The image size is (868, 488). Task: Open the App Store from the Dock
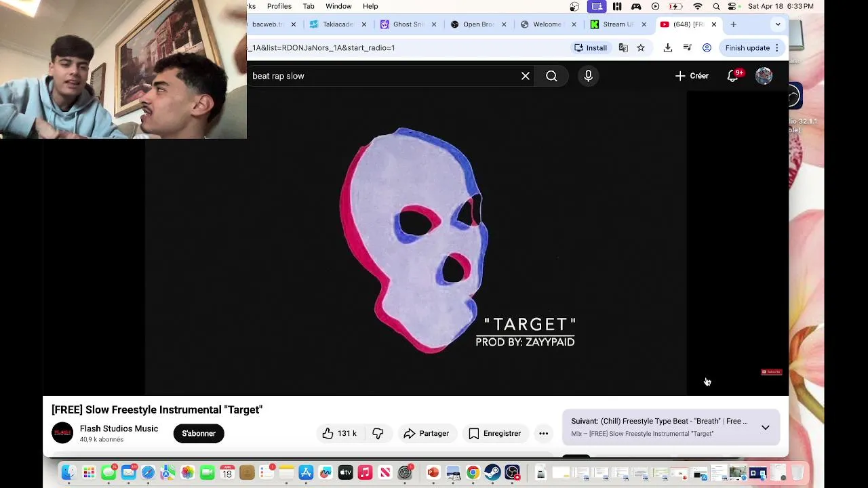pyautogui.click(x=306, y=472)
